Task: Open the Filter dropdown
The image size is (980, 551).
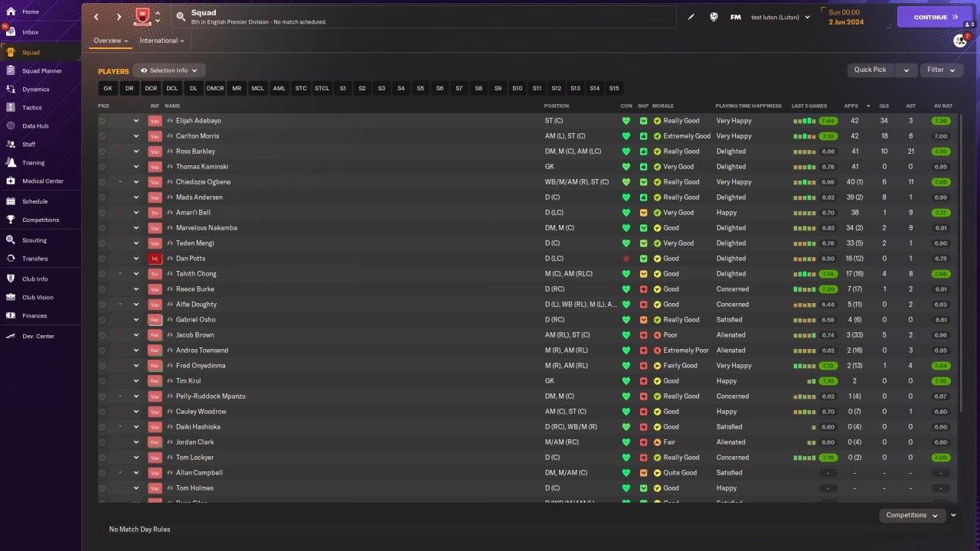Action: pos(942,70)
